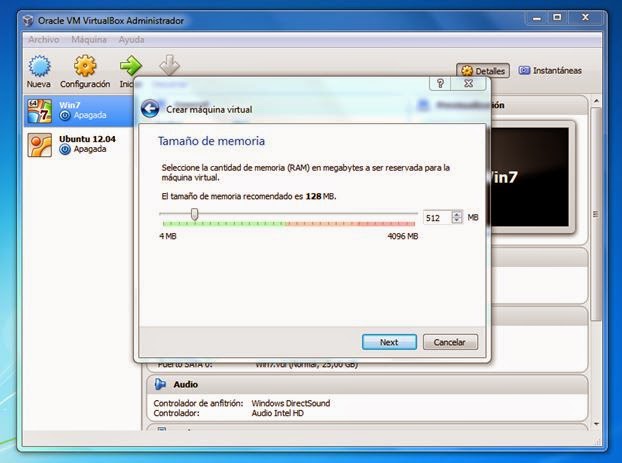622x463 pixels.
Task: Click the Audio section header
Action: pos(367,384)
